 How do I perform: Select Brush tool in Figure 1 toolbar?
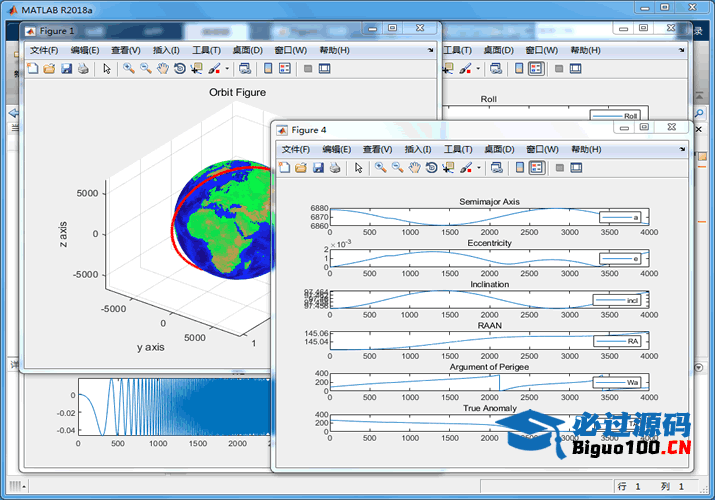[x=214, y=69]
